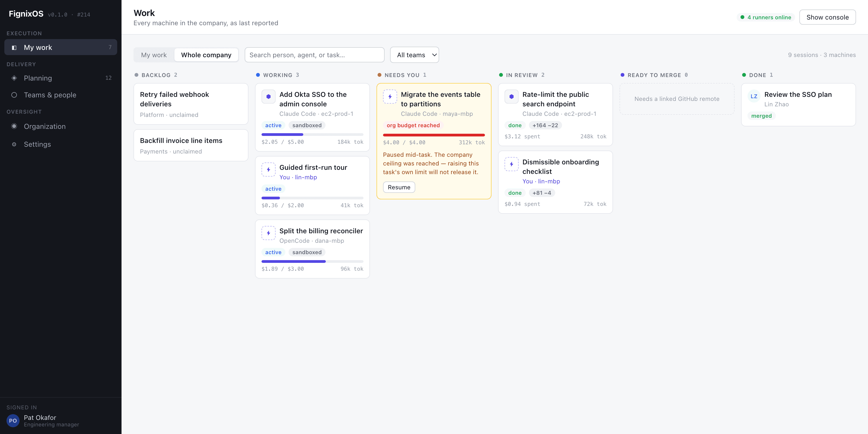Click the sandboxed badge on Okta SSO card
This screenshot has height=434, width=868.
307,125
